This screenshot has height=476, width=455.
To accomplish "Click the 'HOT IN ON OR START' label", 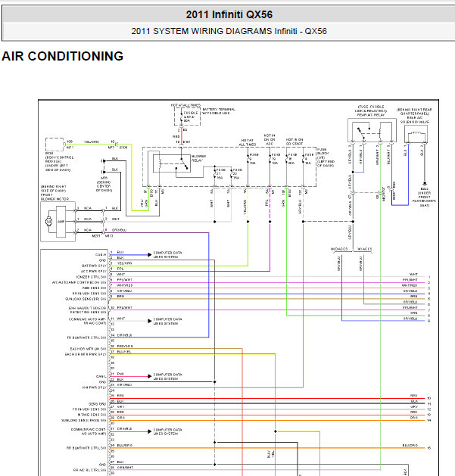I will [295, 142].
